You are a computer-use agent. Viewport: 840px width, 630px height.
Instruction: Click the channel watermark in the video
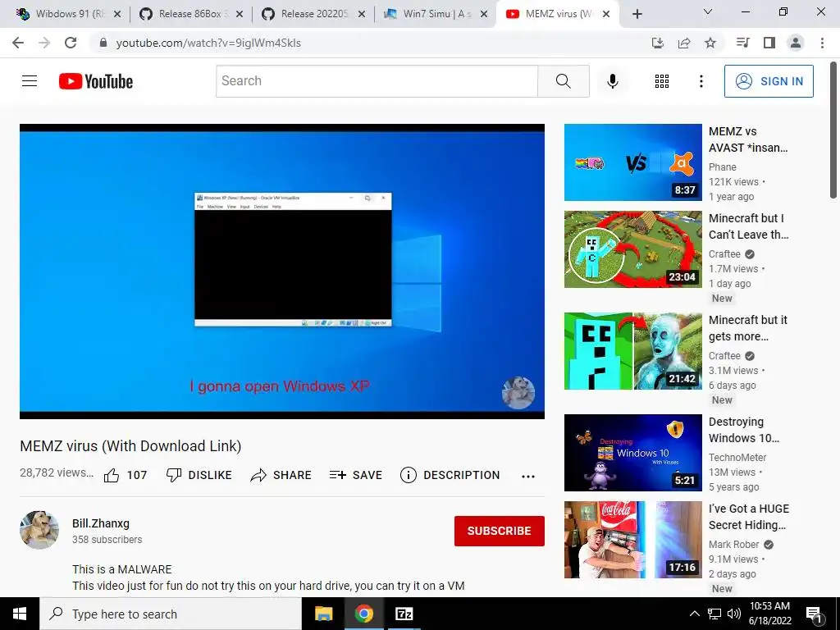point(518,393)
